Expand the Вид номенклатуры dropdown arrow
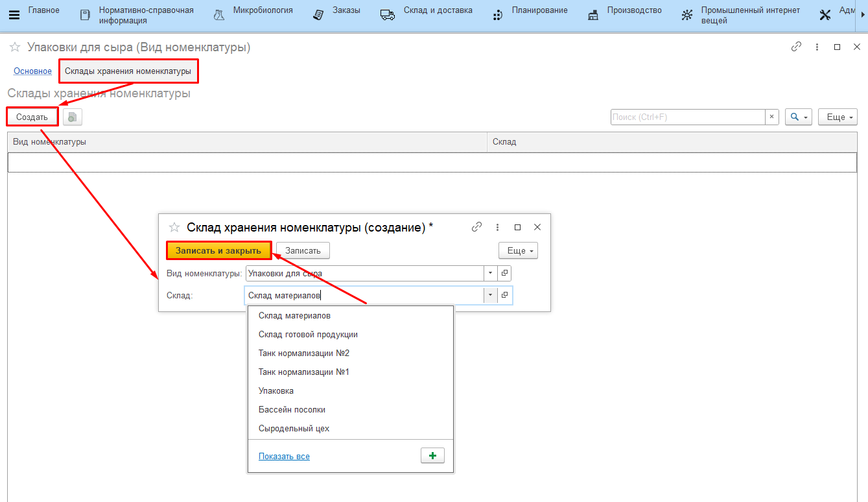This screenshot has height=502, width=868. pyautogui.click(x=491, y=274)
